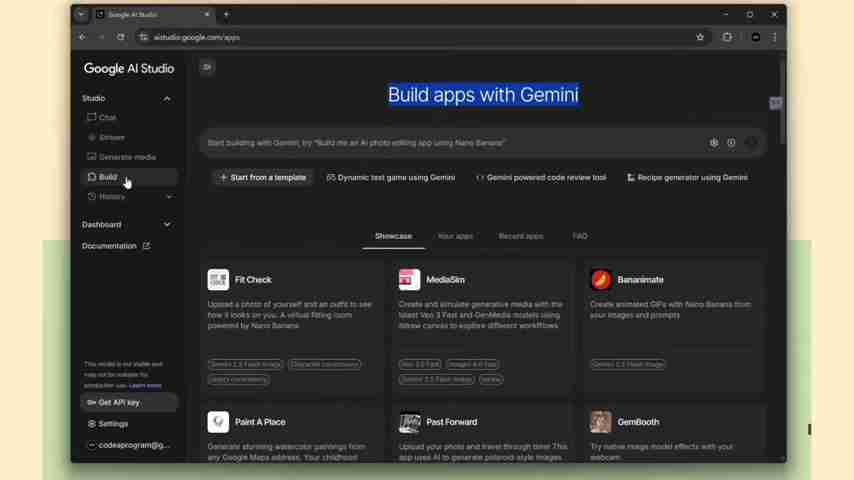Open the Bananimate app icon
The image size is (854, 480).
601,280
